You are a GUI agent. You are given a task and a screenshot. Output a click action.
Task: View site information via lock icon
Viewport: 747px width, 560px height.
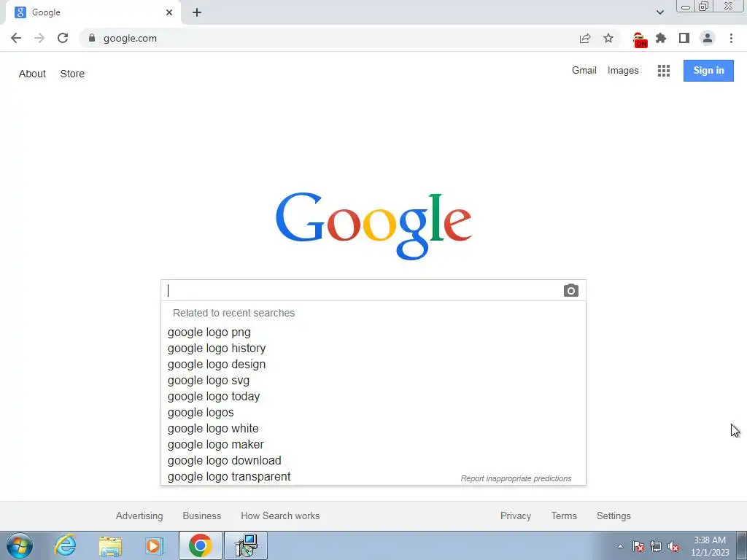pyautogui.click(x=92, y=38)
